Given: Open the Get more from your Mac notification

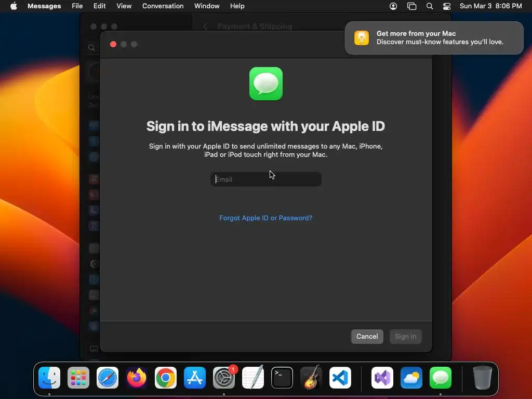Looking at the screenshot, I should pos(434,37).
